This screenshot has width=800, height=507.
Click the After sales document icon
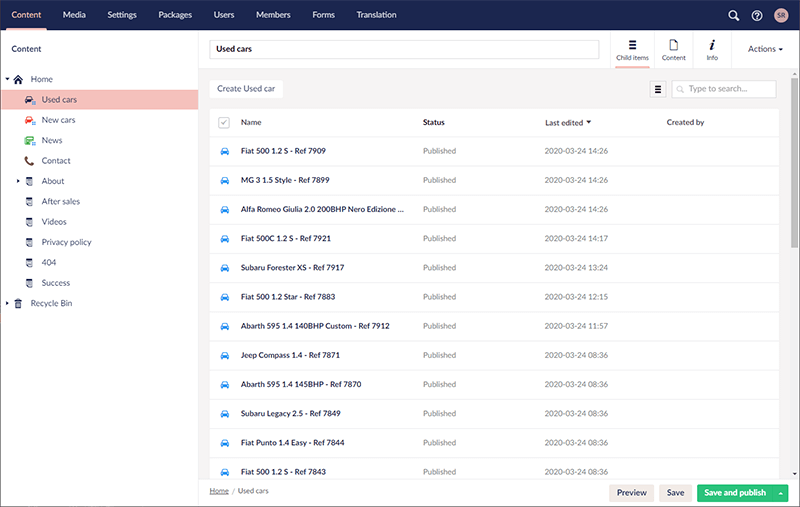tap(29, 201)
